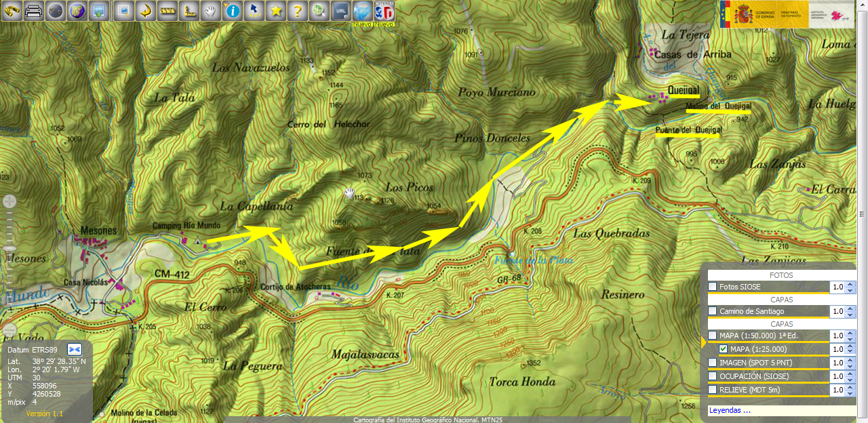The image size is (868, 423).
Task: Uncheck the MAPA (1:25.000) layer
Action: [x=723, y=349]
